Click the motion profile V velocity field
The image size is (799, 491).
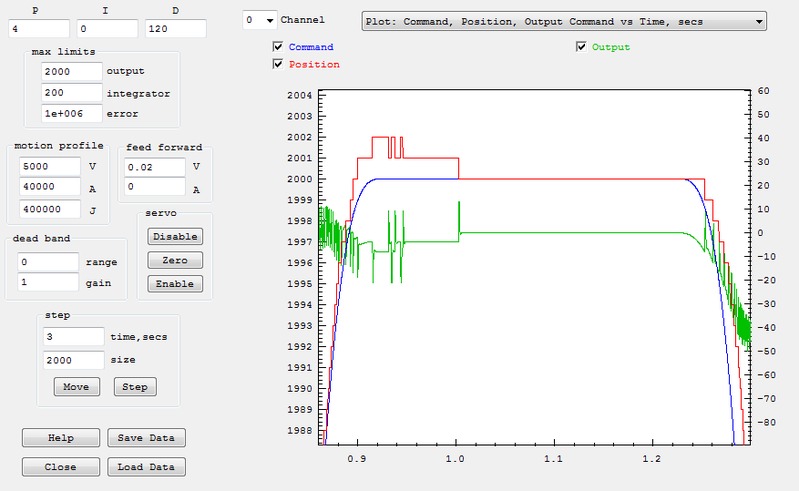[49, 166]
